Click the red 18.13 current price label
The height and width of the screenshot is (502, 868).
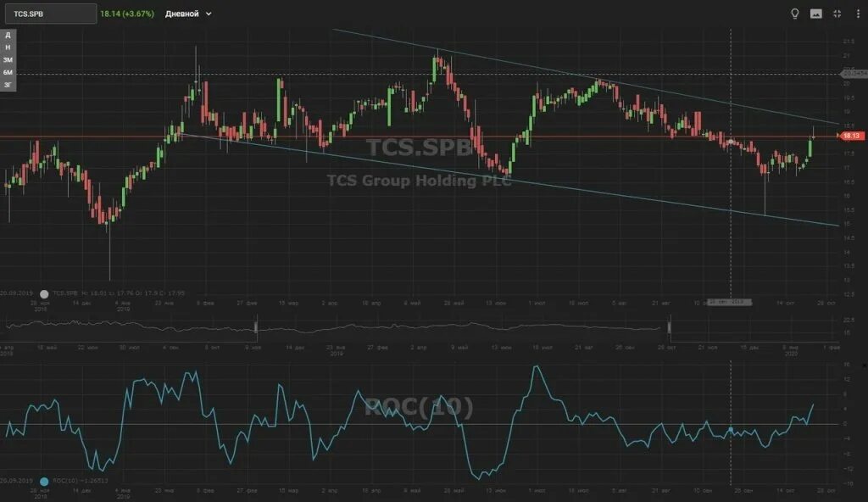point(852,136)
